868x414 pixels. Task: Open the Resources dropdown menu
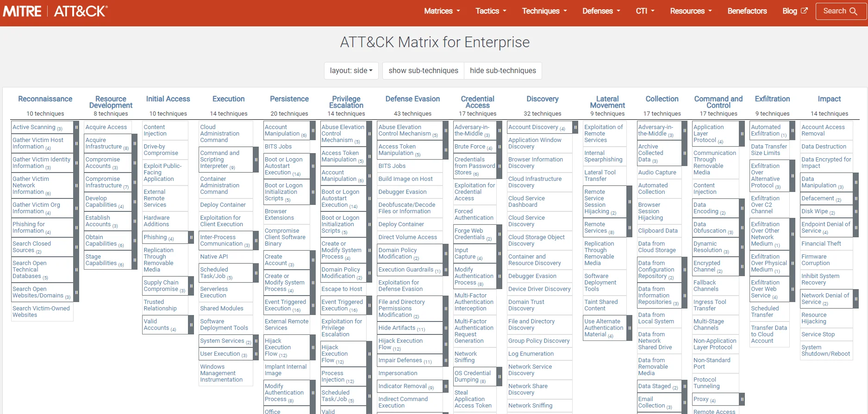[x=691, y=11]
